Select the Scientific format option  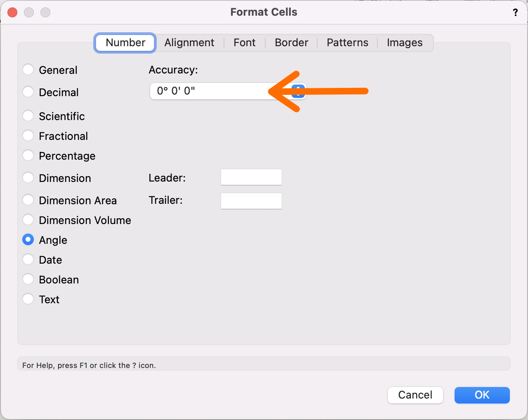pos(28,116)
